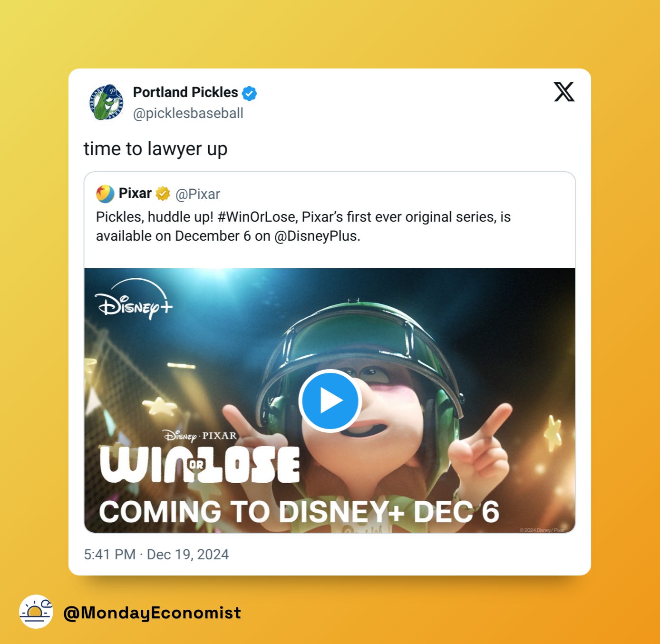
Task: Click the Disney Pixar logo above title
Action: point(200,436)
